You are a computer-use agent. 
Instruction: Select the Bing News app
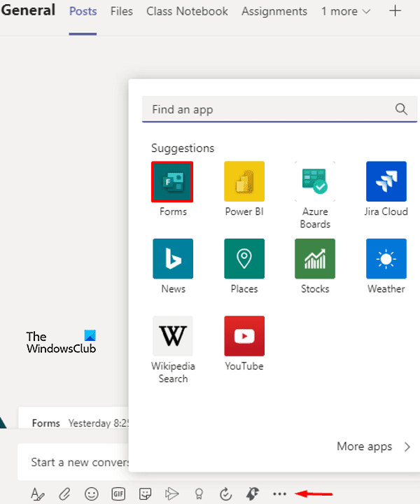point(173,259)
